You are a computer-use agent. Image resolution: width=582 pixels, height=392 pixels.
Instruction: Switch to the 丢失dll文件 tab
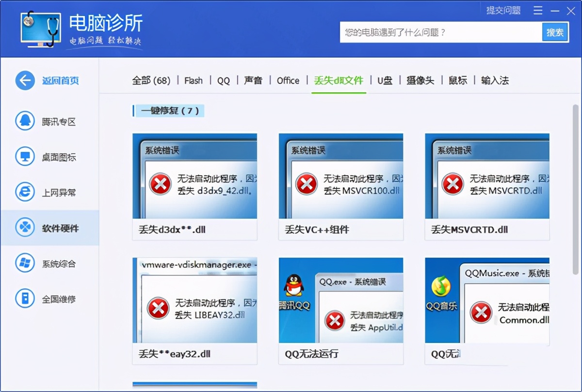coord(339,81)
